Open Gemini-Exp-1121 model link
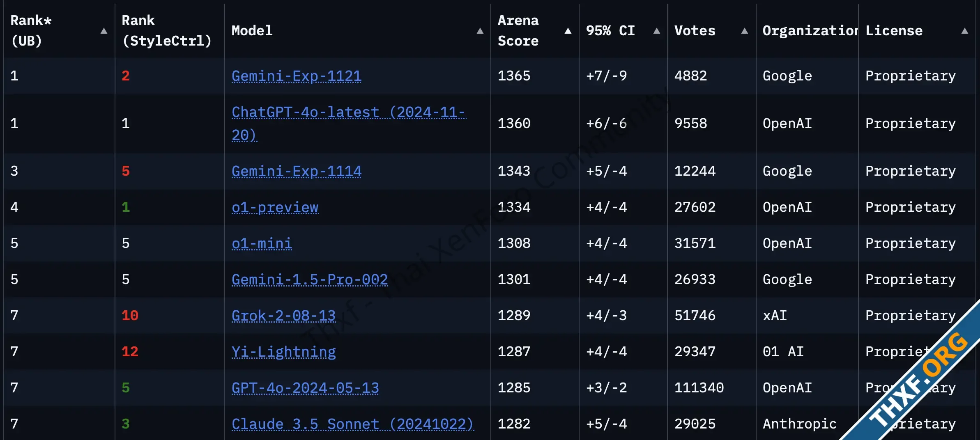 coord(297,76)
